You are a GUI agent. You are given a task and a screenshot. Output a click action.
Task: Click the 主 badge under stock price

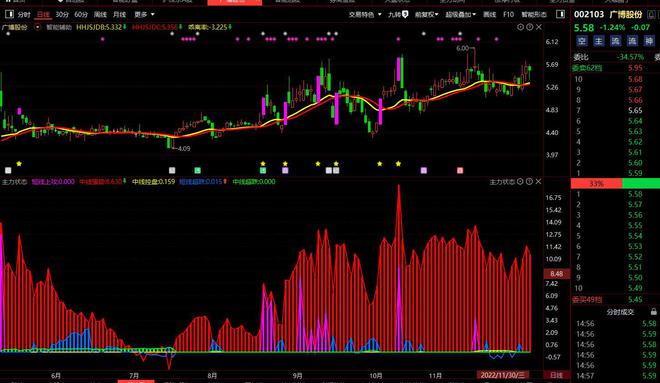pos(599,41)
